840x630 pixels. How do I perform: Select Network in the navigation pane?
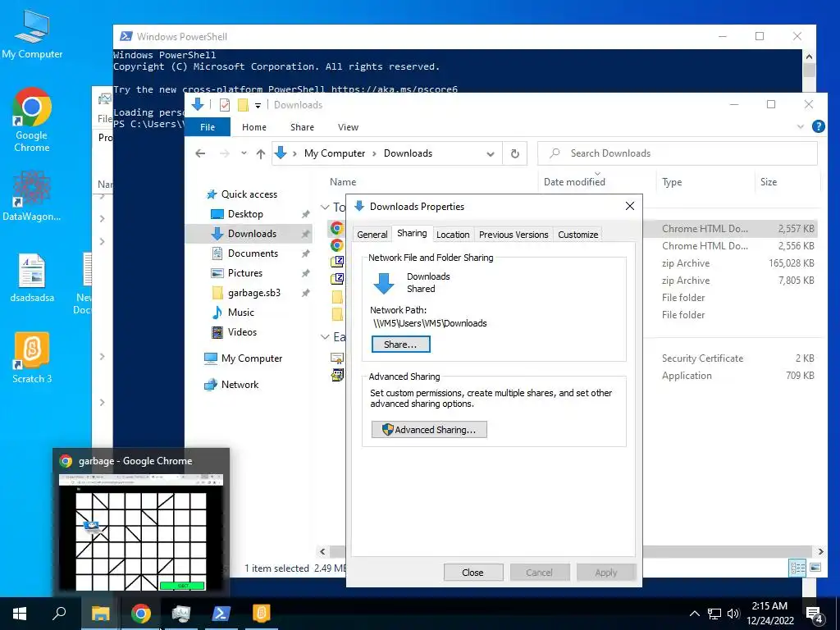coord(240,385)
